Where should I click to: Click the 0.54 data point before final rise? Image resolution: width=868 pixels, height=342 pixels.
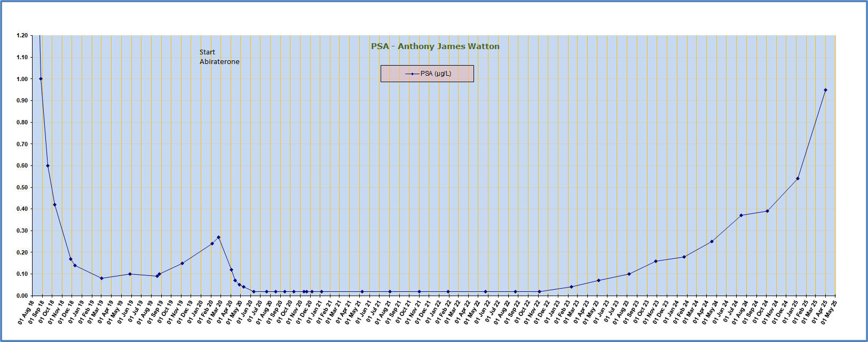click(x=798, y=179)
